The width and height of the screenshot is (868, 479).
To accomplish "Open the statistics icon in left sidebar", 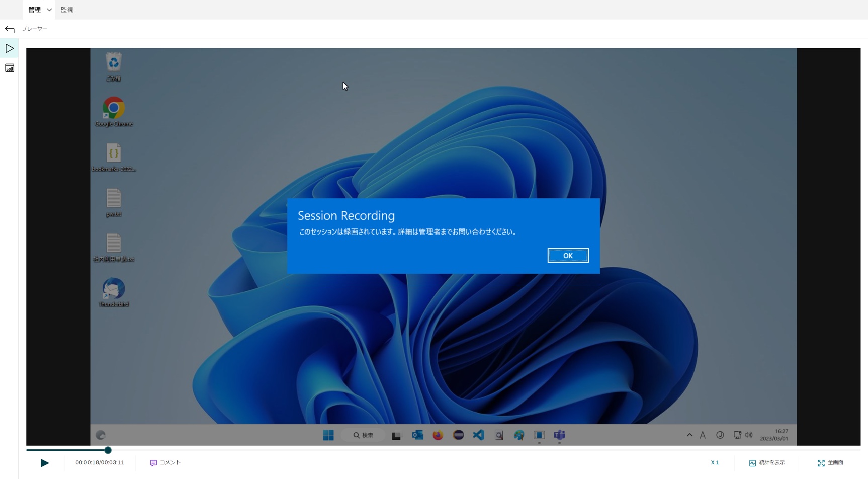I will [x=10, y=68].
